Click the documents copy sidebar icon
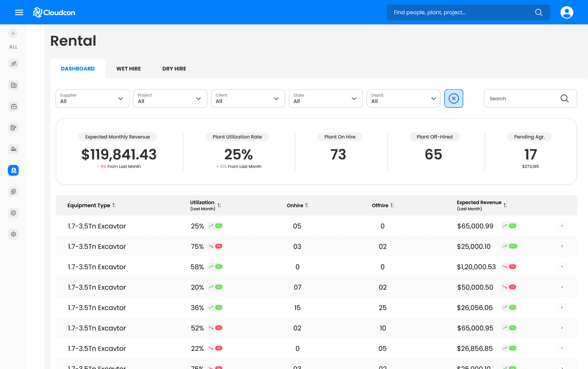This screenshot has width=588, height=369. pos(13,192)
